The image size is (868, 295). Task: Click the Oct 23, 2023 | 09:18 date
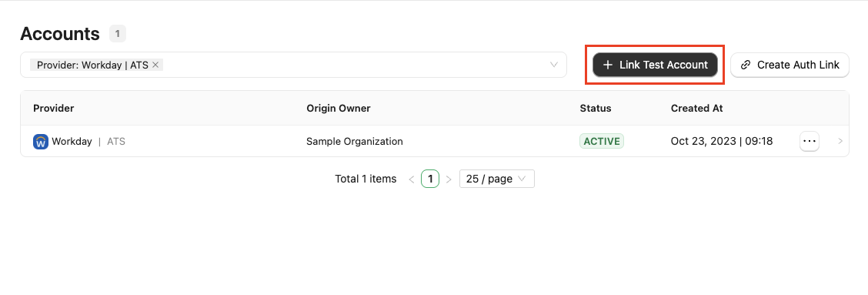click(722, 142)
